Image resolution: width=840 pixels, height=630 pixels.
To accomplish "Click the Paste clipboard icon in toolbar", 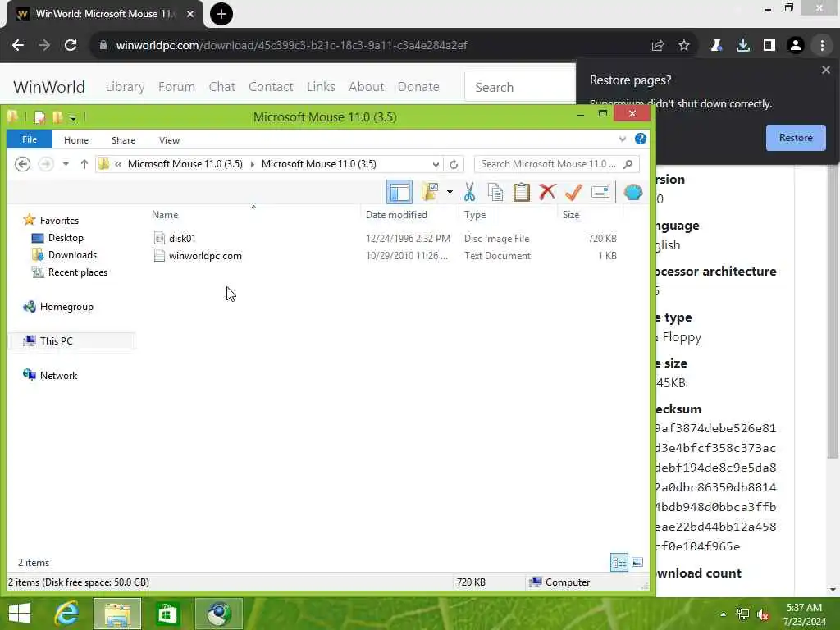I will point(521,192).
